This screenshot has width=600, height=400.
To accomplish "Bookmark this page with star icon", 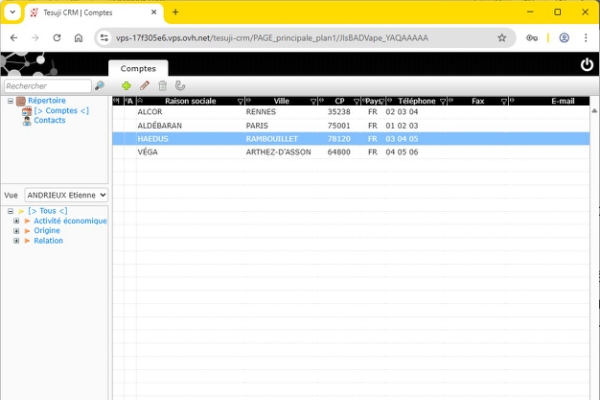I will click(502, 38).
